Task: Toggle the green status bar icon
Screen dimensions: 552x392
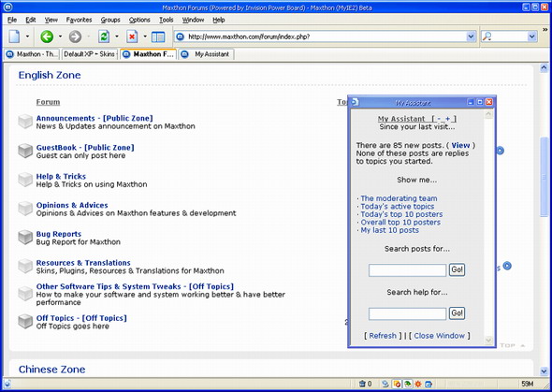Action: [x=407, y=384]
